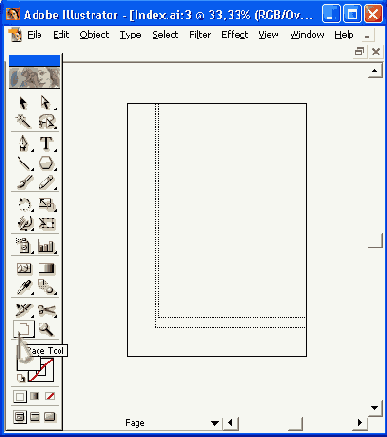
Task: Click the vertical scrollbar down arrow
Action: (x=375, y=408)
